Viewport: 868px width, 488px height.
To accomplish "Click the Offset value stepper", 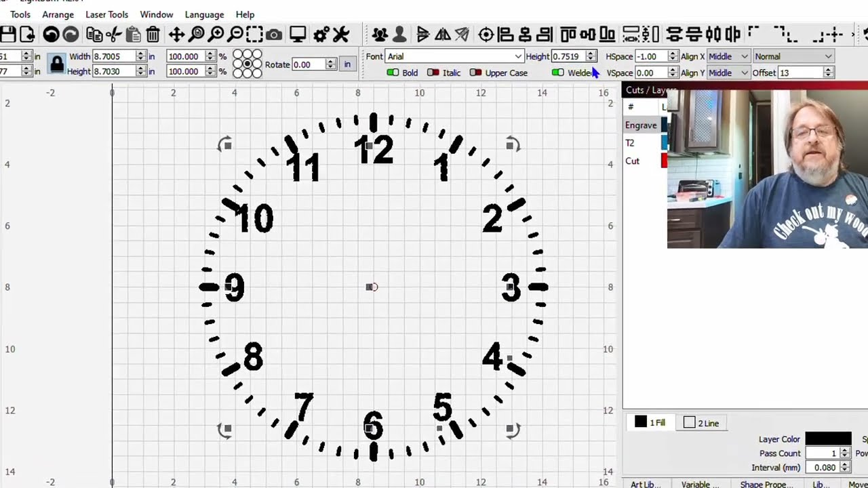I will (x=827, y=73).
